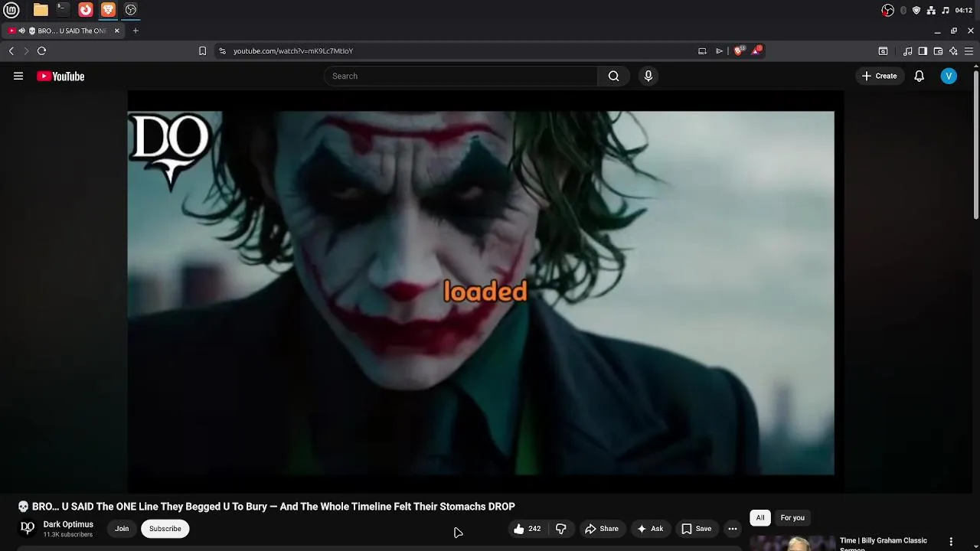
Task: Open the Linux Mint start menu
Action: pos(11,10)
